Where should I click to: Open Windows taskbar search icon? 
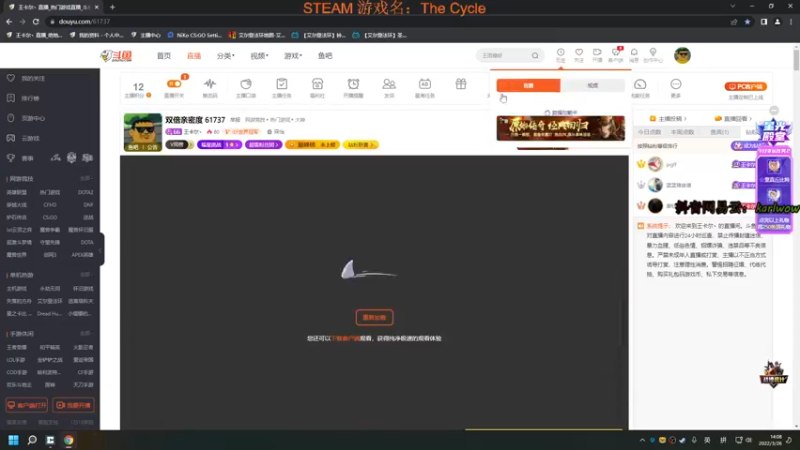(x=32, y=440)
